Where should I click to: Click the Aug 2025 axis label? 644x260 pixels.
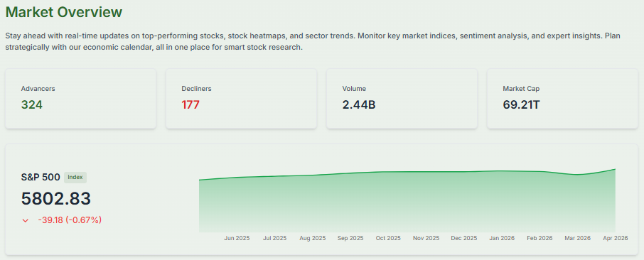313,238
